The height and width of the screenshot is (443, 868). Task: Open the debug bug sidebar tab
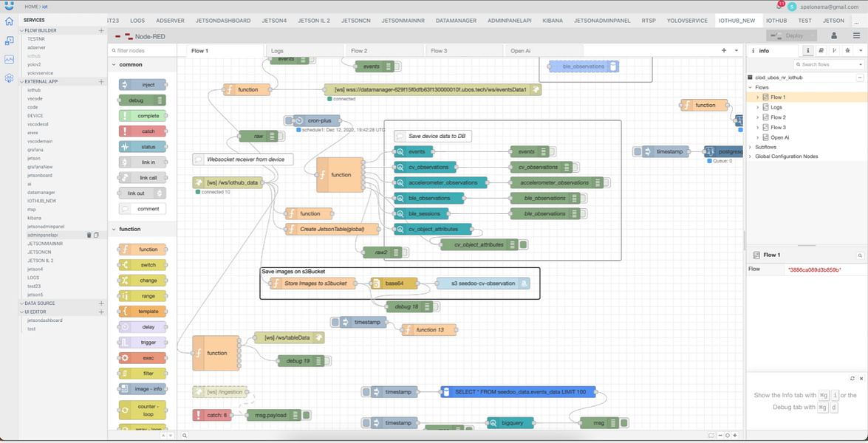click(847, 50)
